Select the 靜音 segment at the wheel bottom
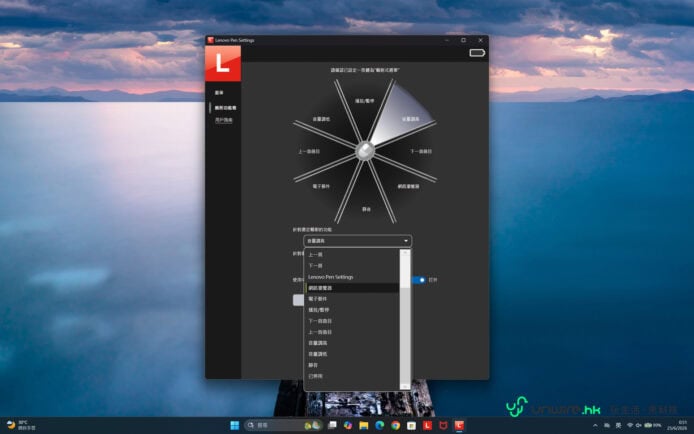 tap(366, 209)
